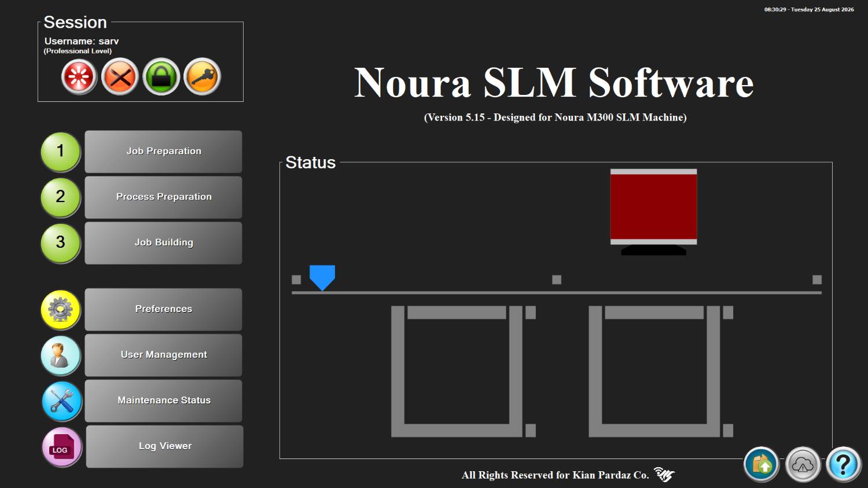Click the orange X session icon
The image size is (868, 488).
coord(120,76)
